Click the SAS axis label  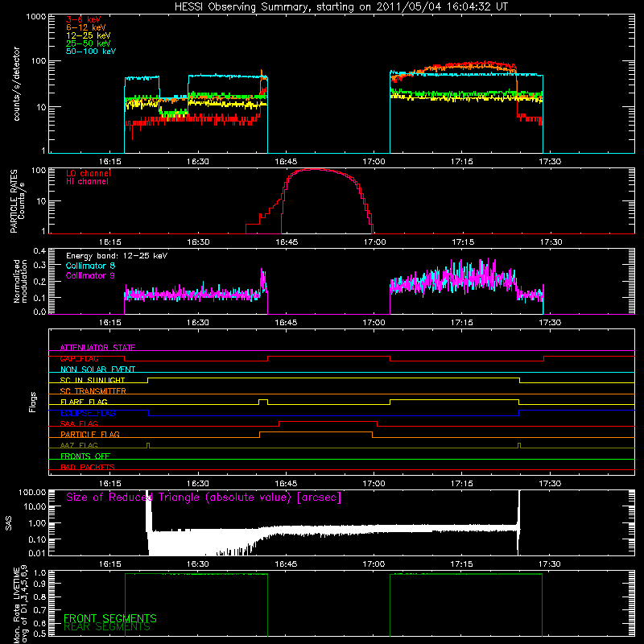(x=9, y=523)
